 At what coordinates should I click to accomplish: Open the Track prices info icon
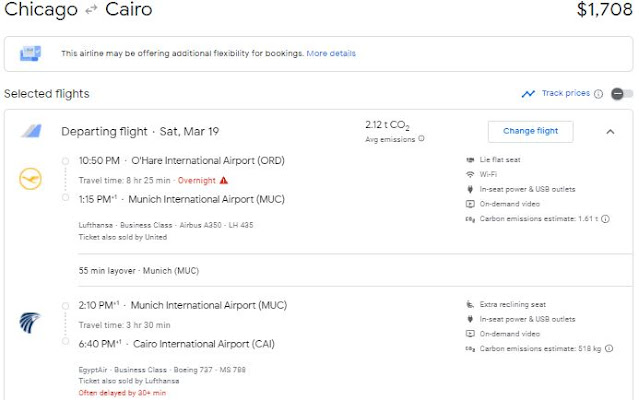tap(598, 94)
